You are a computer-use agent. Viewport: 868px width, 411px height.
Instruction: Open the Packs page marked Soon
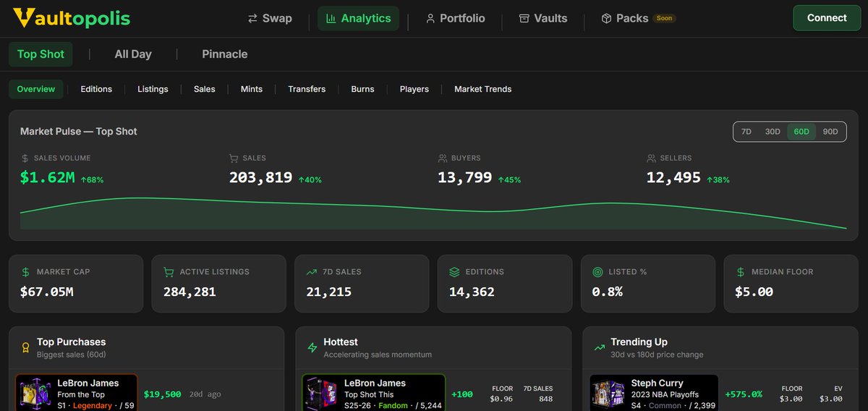tap(638, 18)
